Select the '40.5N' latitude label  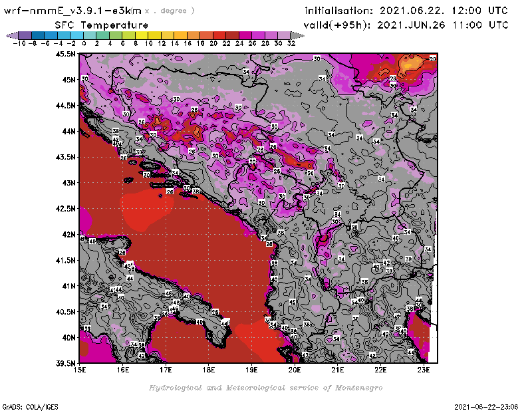(x=65, y=312)
